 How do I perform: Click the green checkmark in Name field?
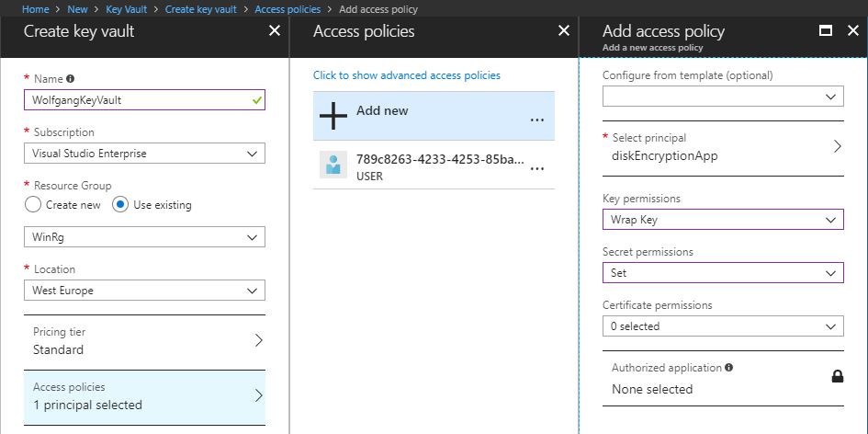pyautogui.click(x=256, y=100)
